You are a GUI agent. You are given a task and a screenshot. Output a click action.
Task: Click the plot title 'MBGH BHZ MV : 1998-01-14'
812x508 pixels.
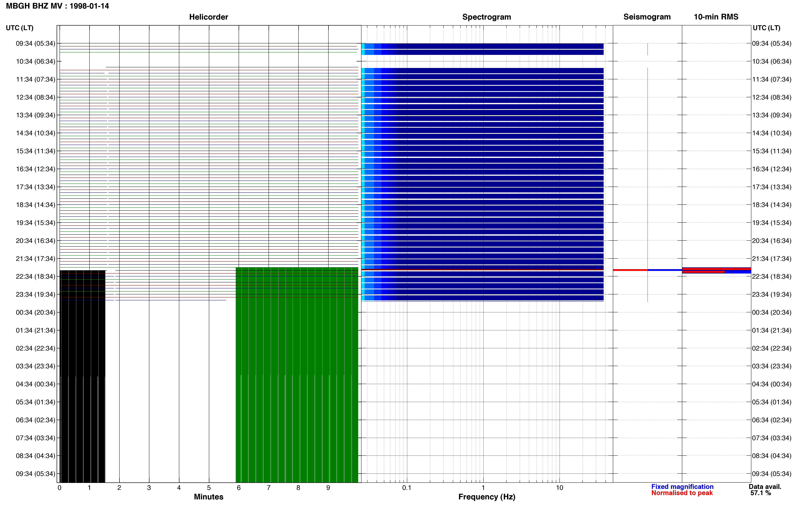point(57,6)
